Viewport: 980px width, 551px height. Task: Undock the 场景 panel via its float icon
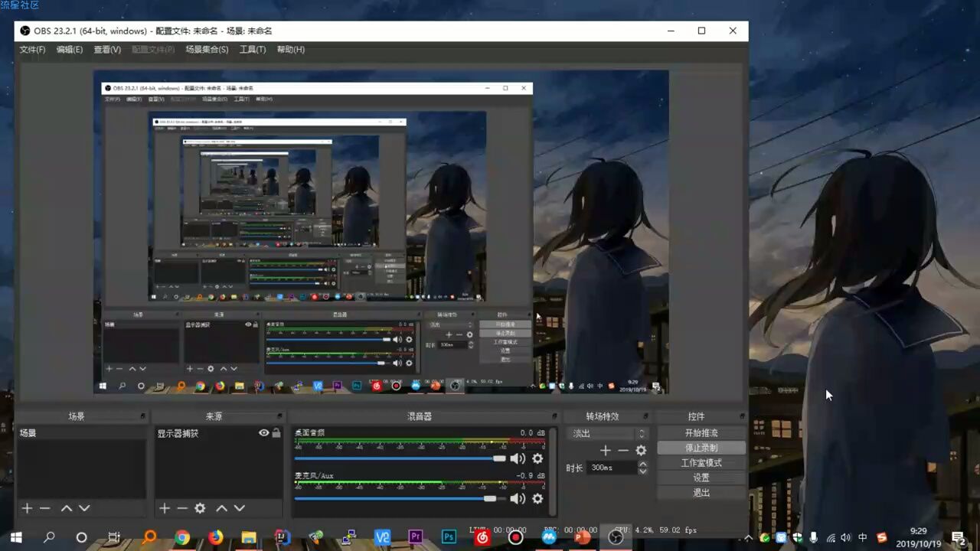(142, 416)
